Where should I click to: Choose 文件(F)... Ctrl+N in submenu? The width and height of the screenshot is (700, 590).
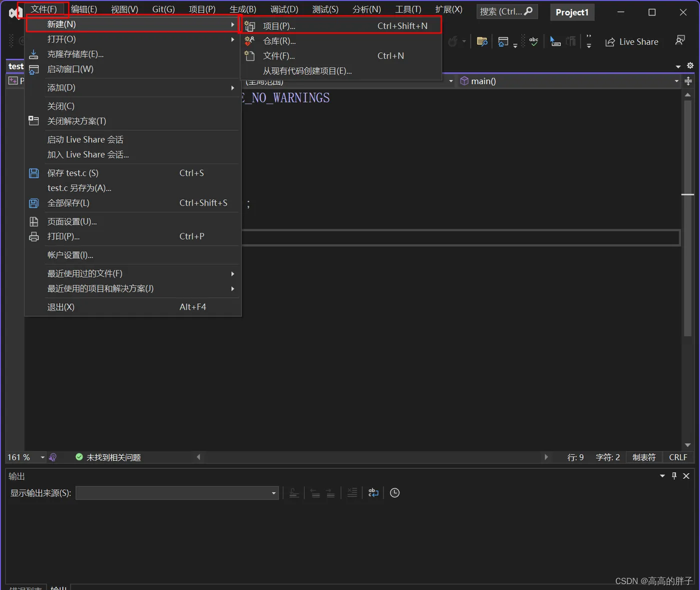(341, 56)
